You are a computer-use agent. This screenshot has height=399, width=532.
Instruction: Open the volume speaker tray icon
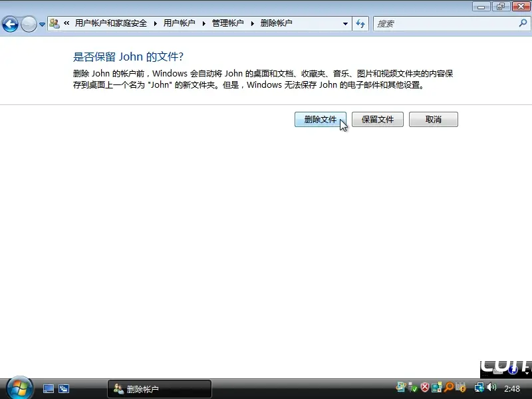click(491, 387)
